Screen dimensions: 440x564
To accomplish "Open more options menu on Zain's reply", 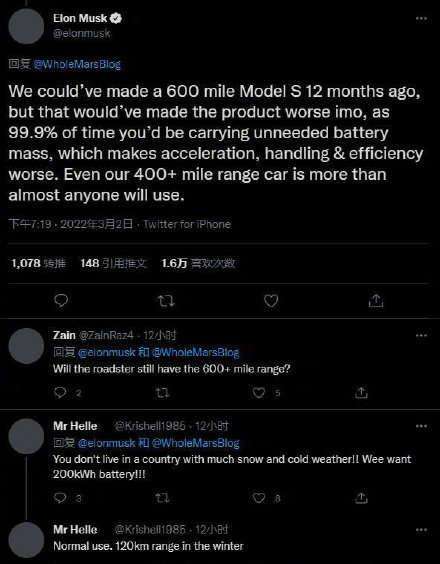I will point(421,336).
